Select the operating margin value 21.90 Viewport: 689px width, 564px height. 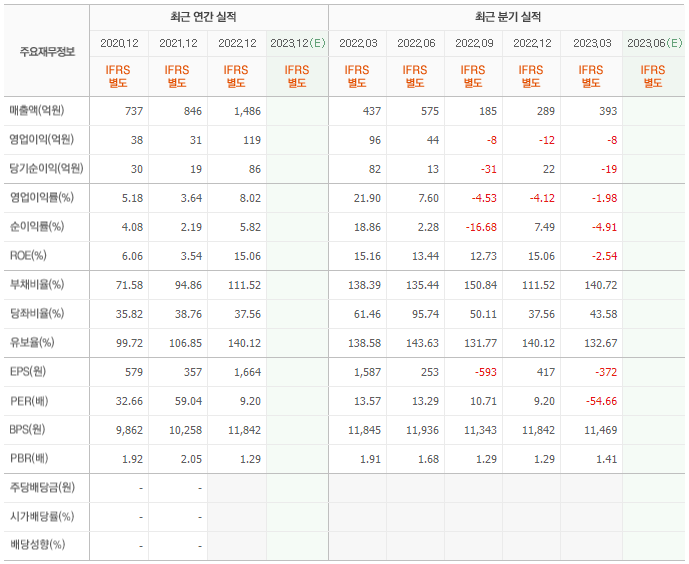tap(367, 198)
